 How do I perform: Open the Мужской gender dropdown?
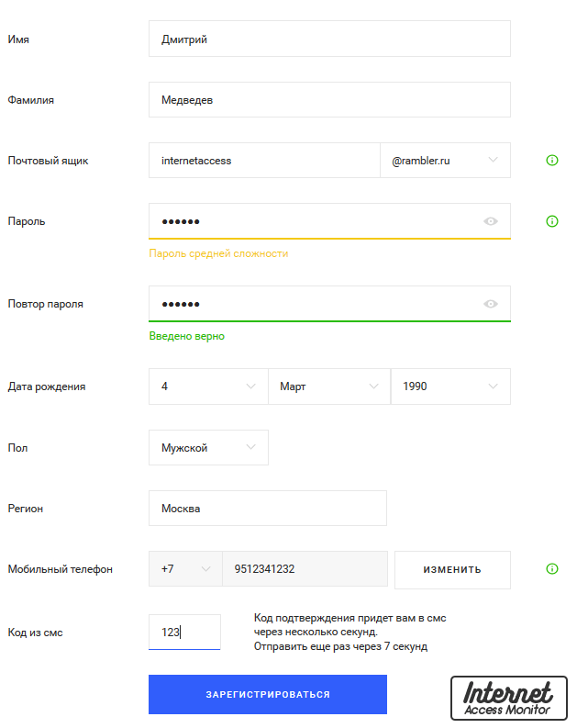208,448
